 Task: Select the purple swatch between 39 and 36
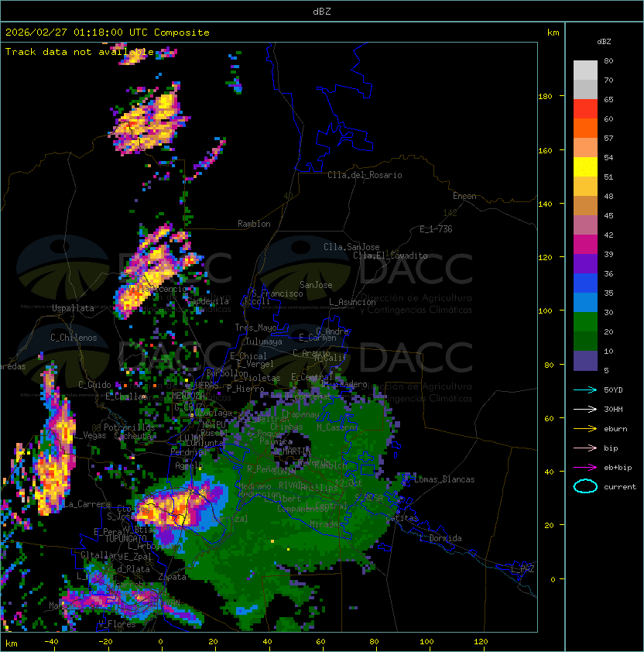585,263
